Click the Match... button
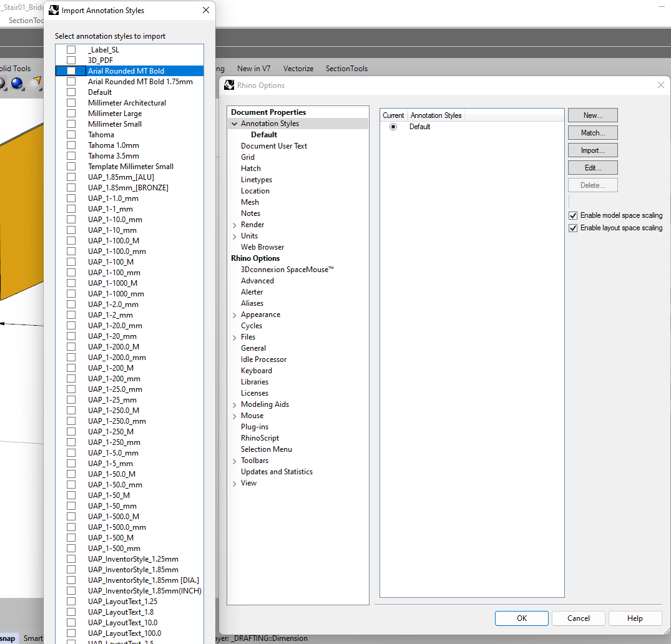Viewport: 671px width, 644px height. [593, 133]
